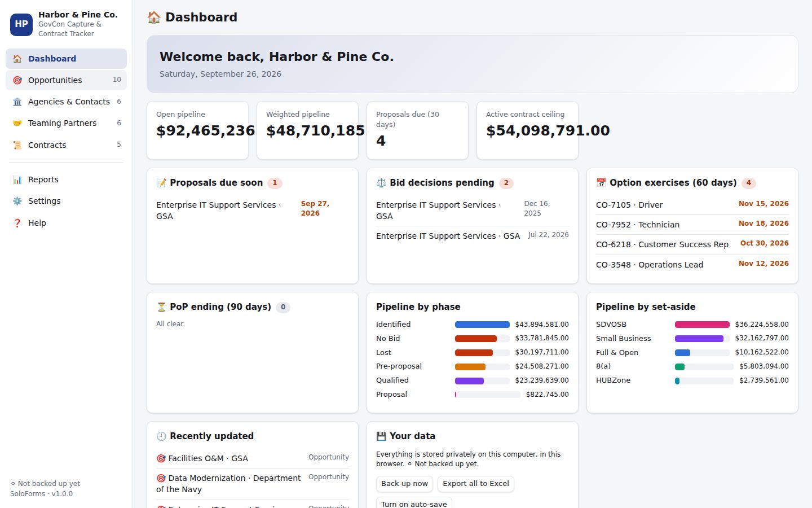
Task: Click the pink SDVOSB set-aside bar
Action: 702,325
